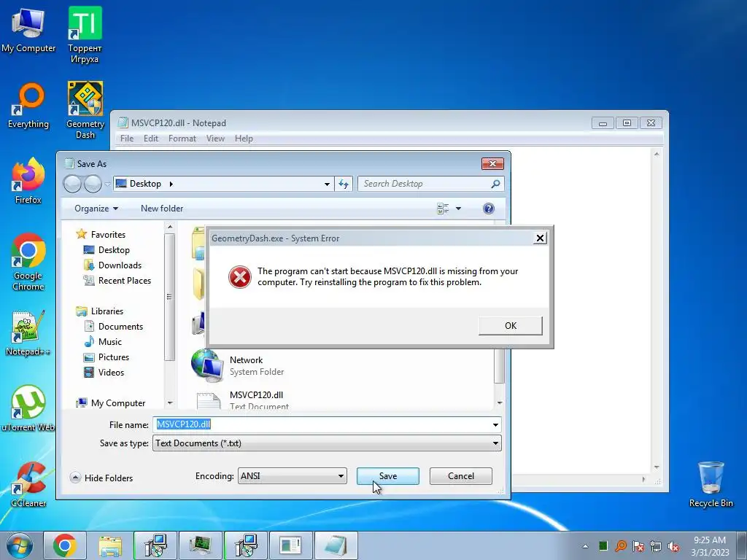Expand the File name history dropdown
747x560 pixels.
click(495, 425)
